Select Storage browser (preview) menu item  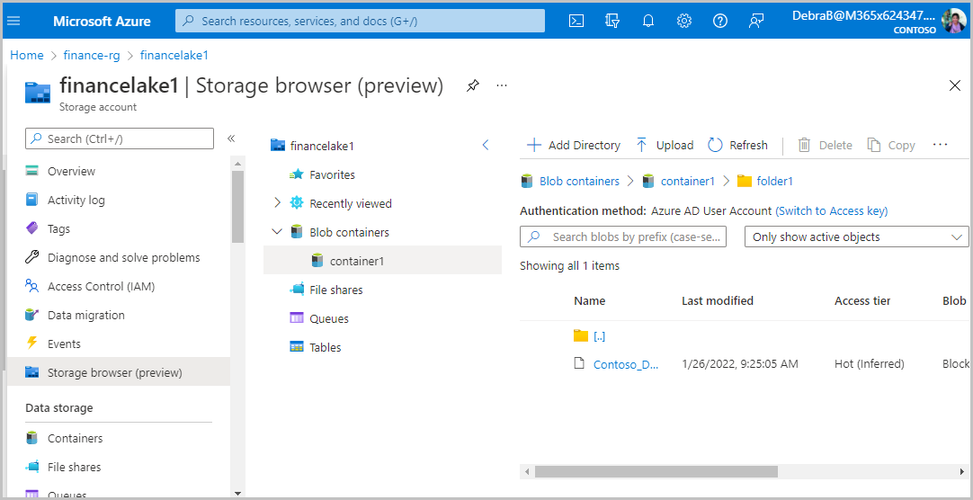pos(118,373)
